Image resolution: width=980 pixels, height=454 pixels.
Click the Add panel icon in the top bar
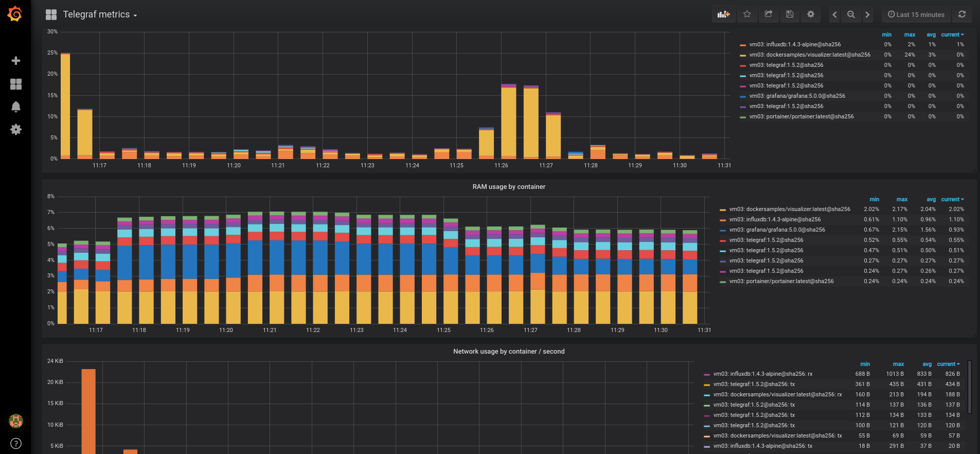724,14
